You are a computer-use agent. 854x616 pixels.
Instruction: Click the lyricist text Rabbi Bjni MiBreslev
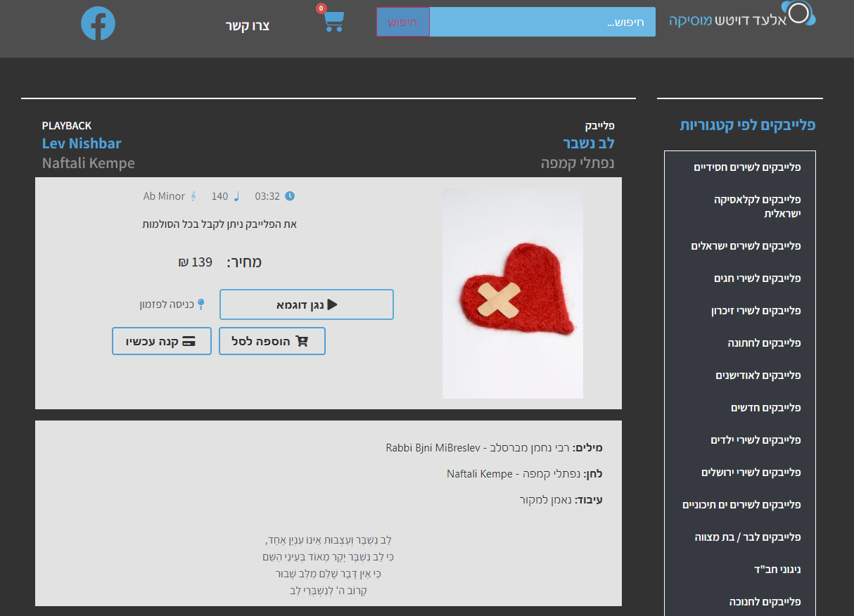coord(432,447)
